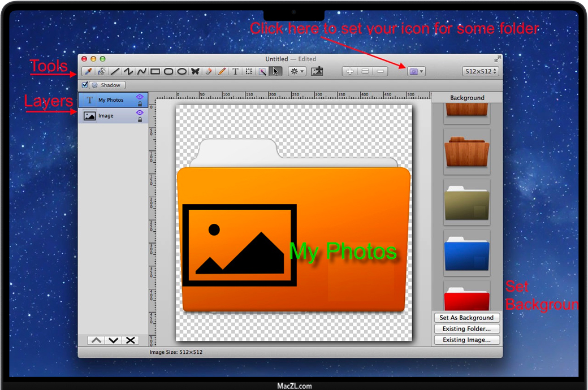
Task: Open the gear settings dropdown
Action: [297, 71]
